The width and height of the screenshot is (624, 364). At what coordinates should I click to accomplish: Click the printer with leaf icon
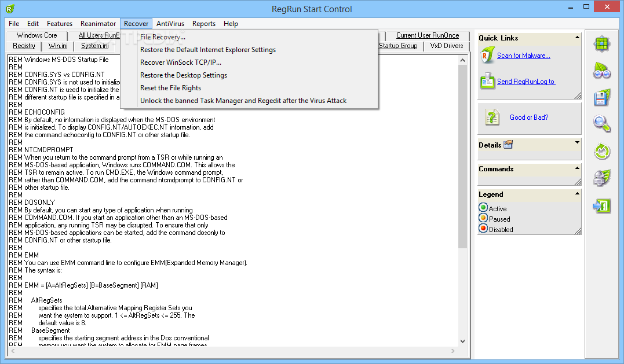click(602, 178)
